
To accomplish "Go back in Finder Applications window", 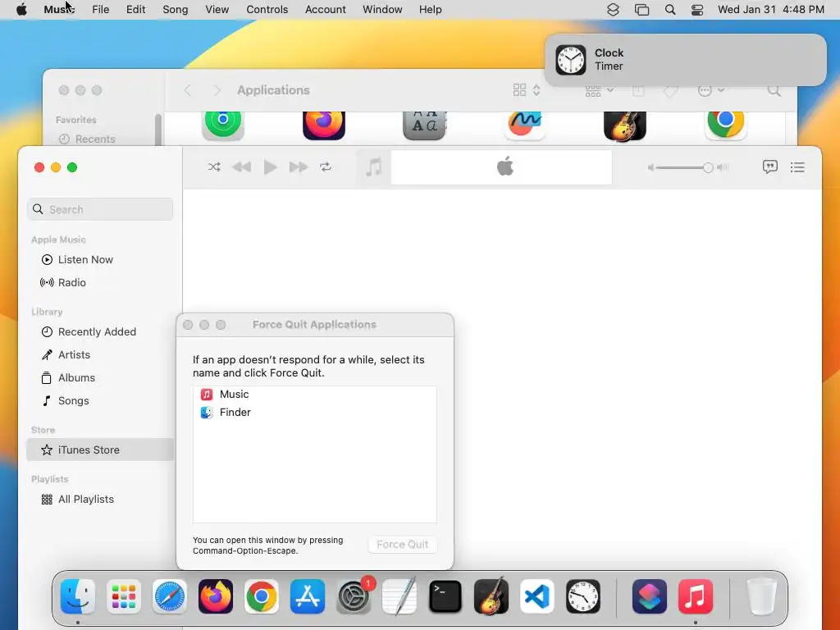I will click(188, 90).
